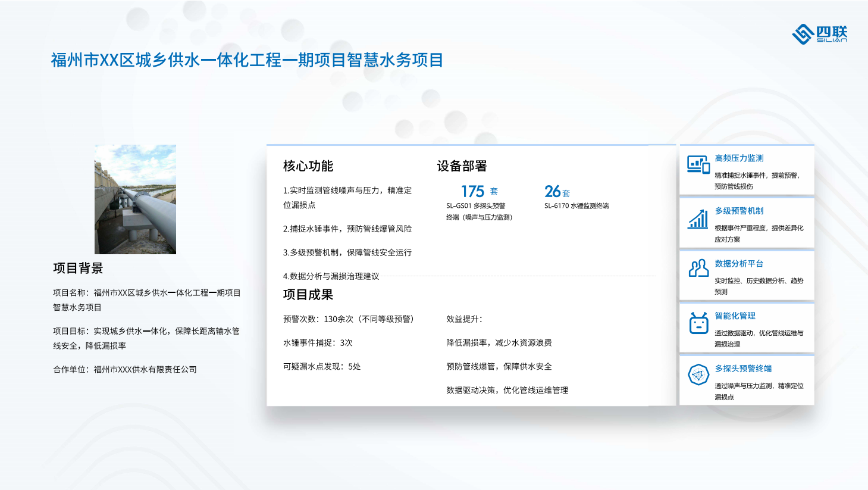Click 数据驱动决策，优化管线运维管理 text
Image resolution: width=868 pixels, height=490 pixels.
click(507, 391)
